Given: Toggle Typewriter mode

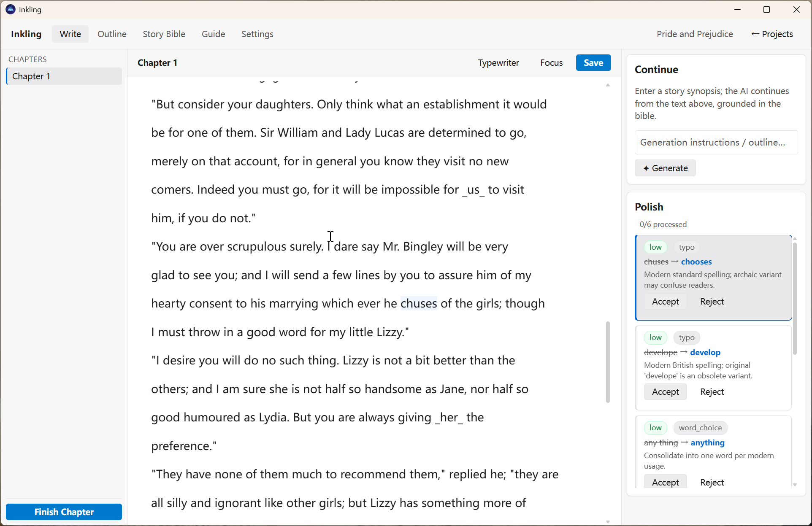Looking at the screenshot, I should [498, 63].
